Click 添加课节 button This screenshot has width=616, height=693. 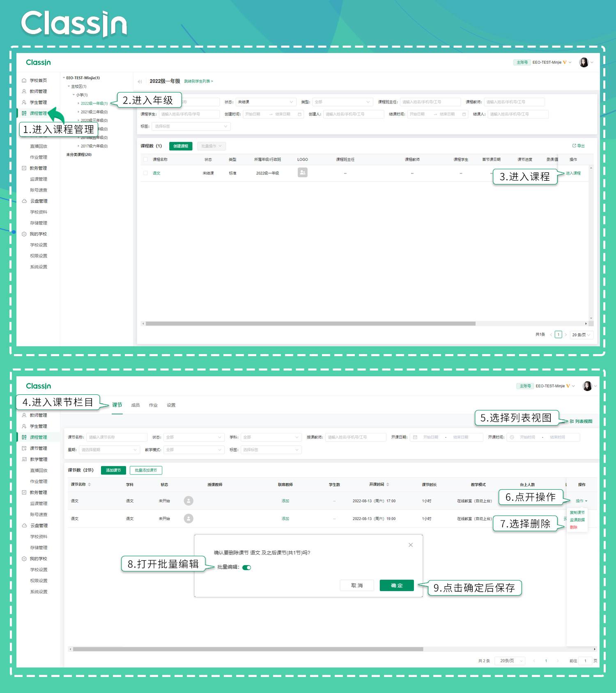[x=113, y=470]
